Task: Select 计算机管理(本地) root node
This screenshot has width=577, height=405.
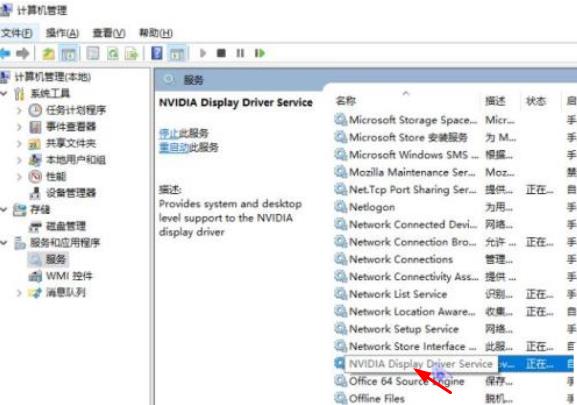Action: [x=52, y=77]
